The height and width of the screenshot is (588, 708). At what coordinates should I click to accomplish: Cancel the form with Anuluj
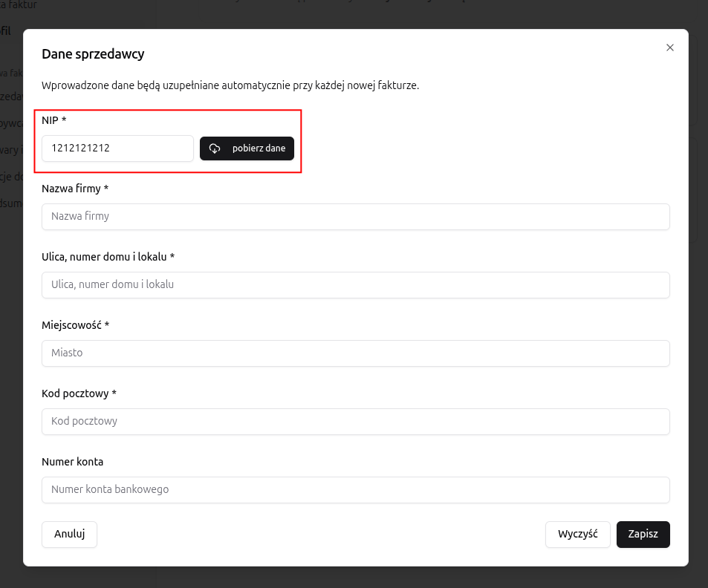point(69,535)
